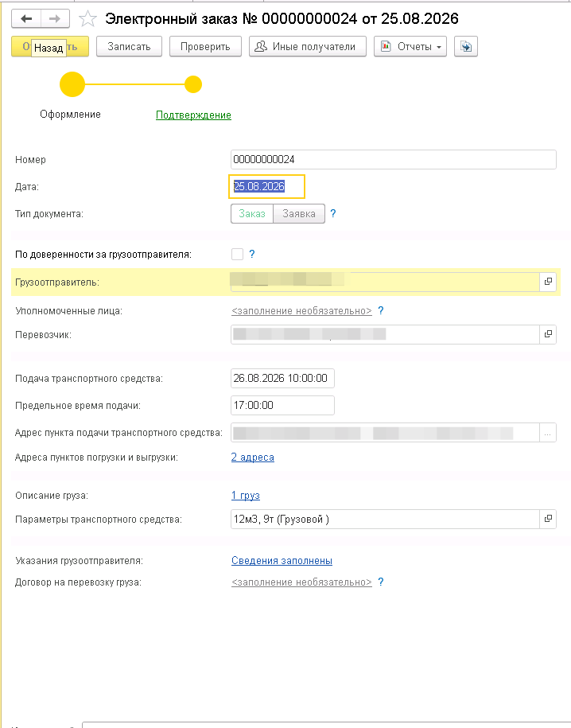Click the Перевозчик input field
Viewport: 571px width, 728px height.
pyautogui.click(x=385, y=334)
